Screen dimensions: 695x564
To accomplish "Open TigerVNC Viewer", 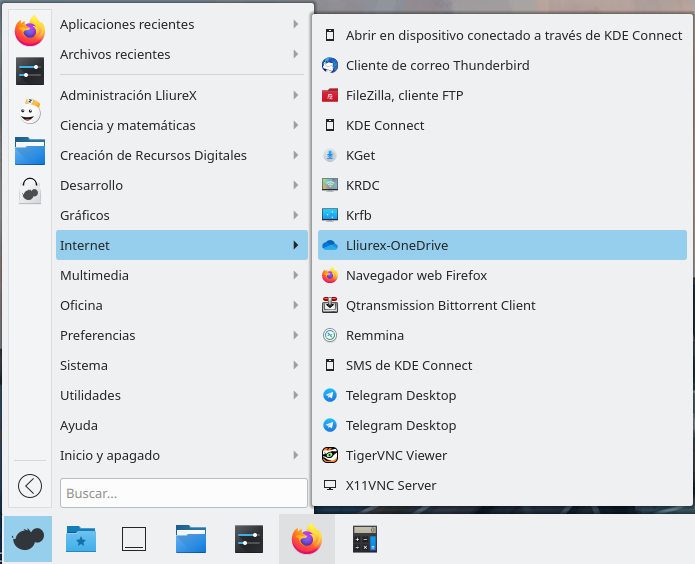I will tap(396, 455).
